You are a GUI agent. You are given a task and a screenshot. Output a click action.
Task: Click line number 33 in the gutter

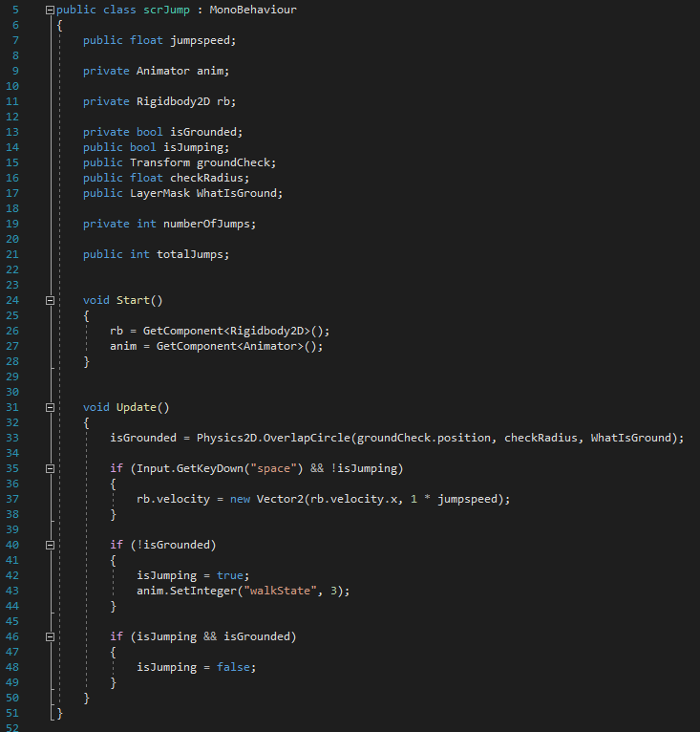tap(12, 438)
